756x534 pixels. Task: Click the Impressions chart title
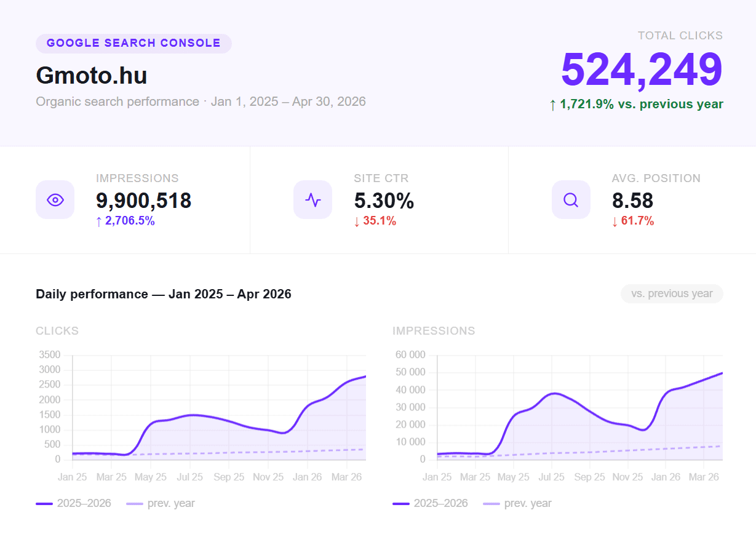tap(434, 331)
